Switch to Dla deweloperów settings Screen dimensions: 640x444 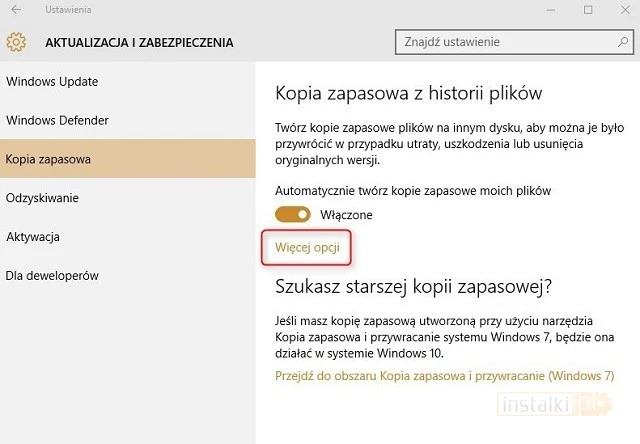(x=52, y=275)
